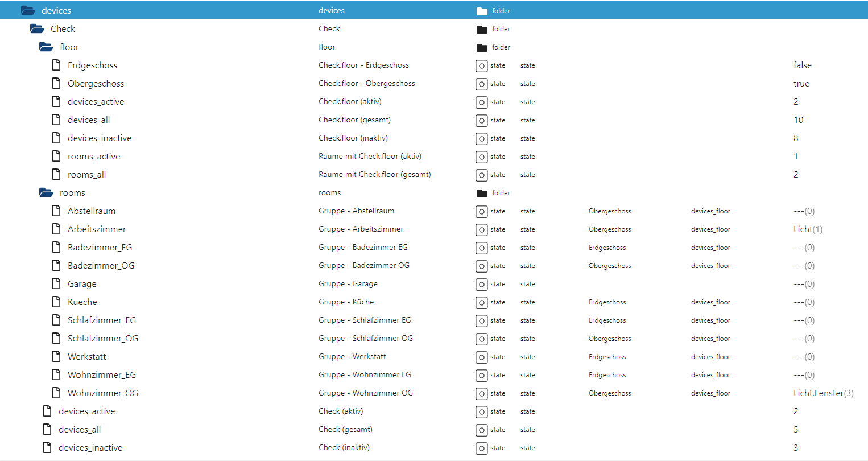Click state type icon in Check (gesamt) row

tap(482, 430)
